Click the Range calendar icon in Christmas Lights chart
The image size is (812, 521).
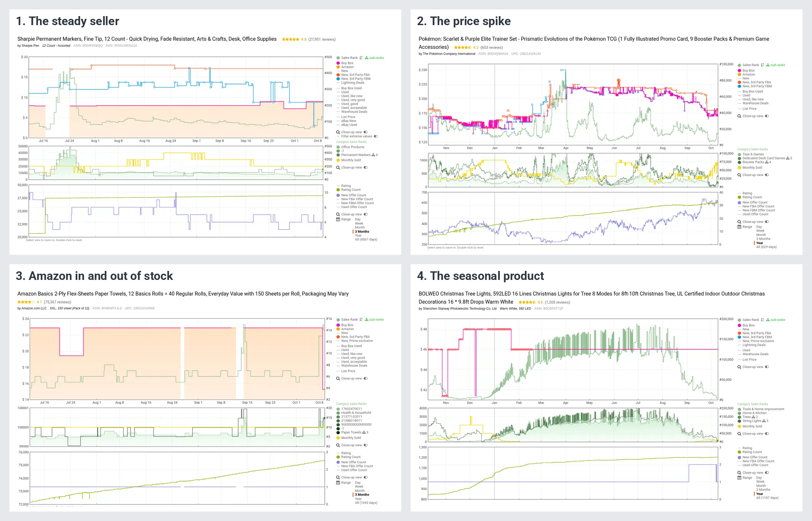[x=739, y=478]
